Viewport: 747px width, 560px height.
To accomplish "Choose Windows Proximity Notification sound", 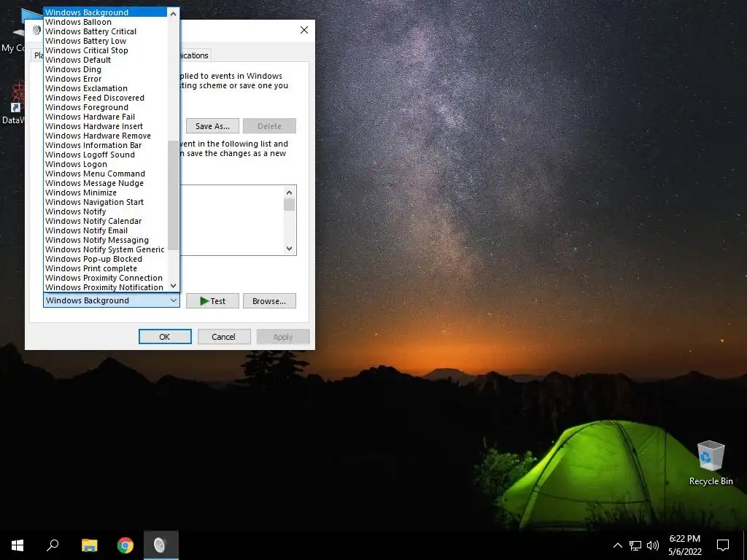I will click(x=106, y=287).
